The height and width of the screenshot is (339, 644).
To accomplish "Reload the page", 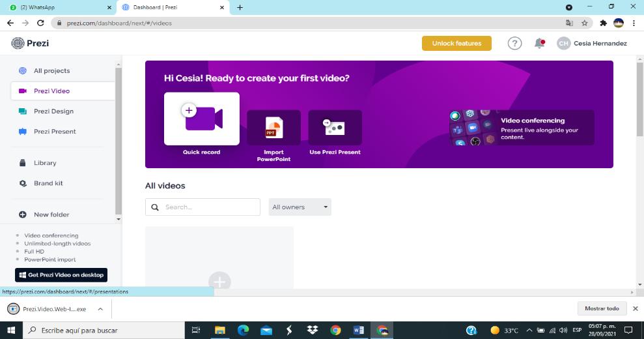I will point(40,23).
